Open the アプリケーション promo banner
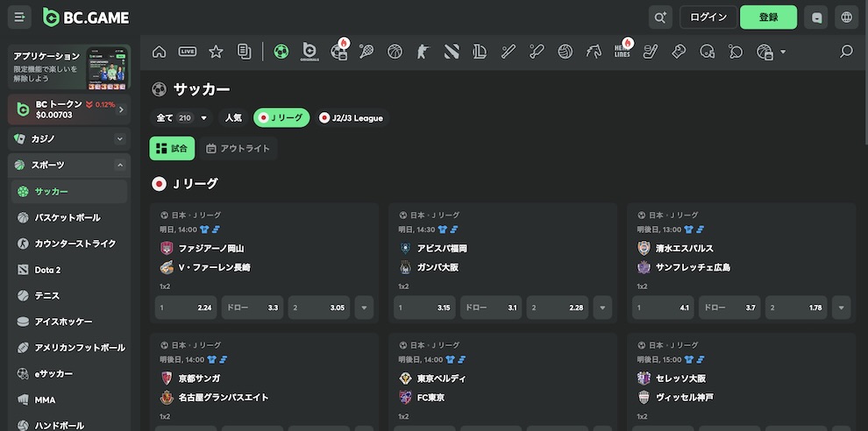The image size is (868, 431). [69, 67]
